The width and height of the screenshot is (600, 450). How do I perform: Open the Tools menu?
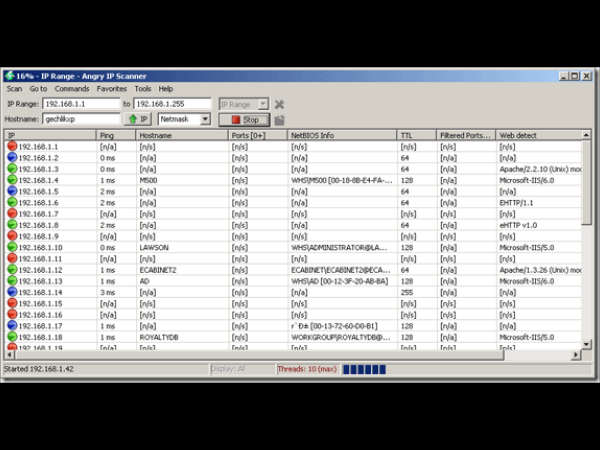click(143, 89)
